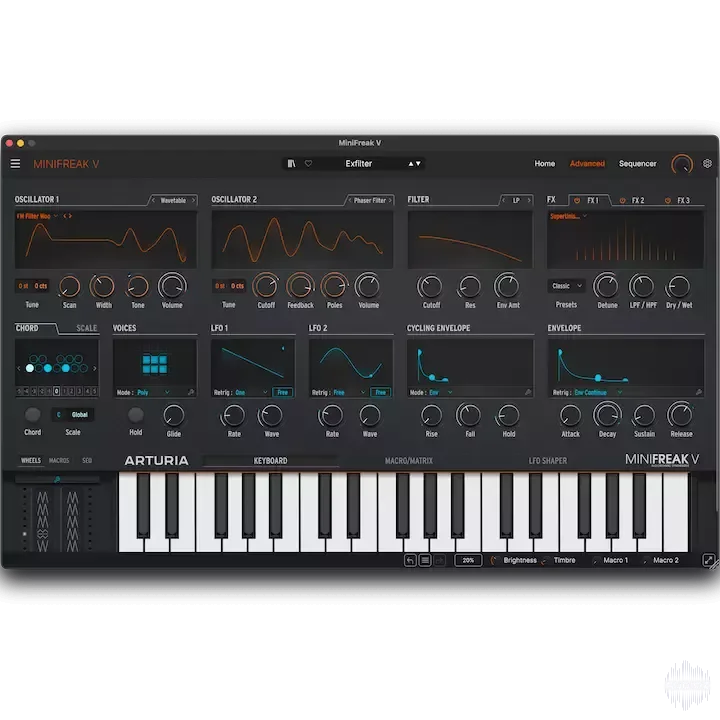Go to previous chord shape arrow
The height and width of the screenshot is (720, 720).
[19, 368]
